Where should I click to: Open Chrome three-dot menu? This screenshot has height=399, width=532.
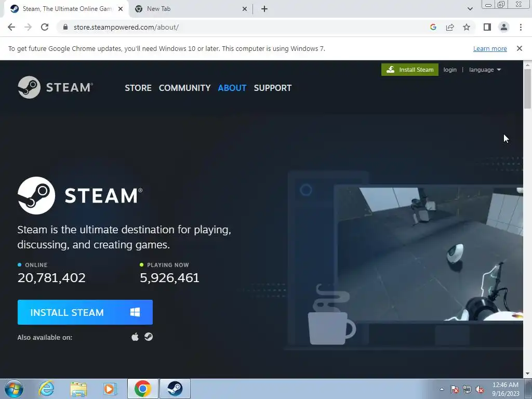[521, 27]
